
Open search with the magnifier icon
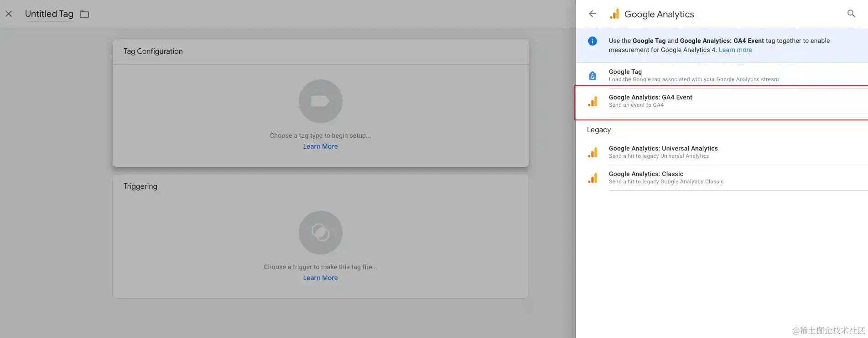[x=851, y=14]
